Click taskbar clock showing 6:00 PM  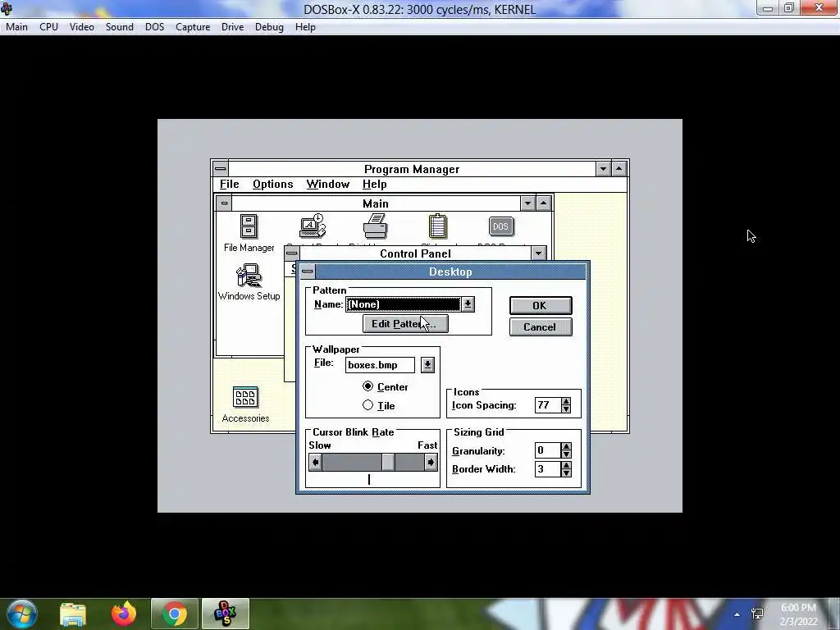(x=798, y=614)
